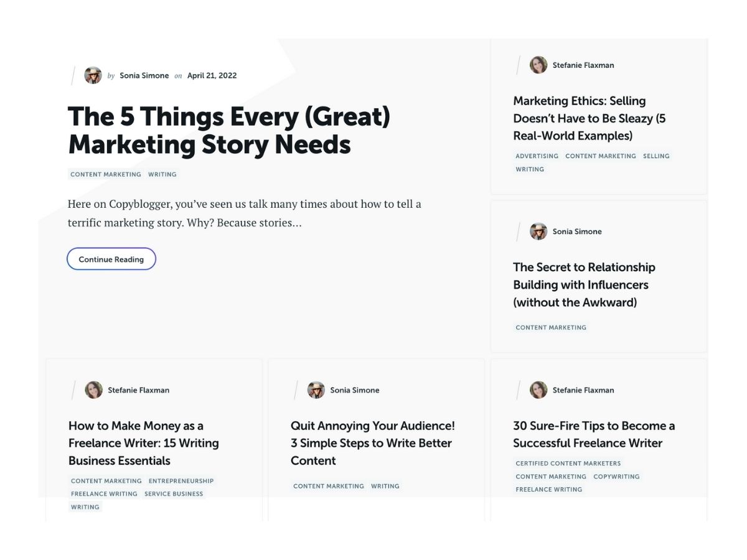Select SERVICE BUSINESS tag

[174, 494]
